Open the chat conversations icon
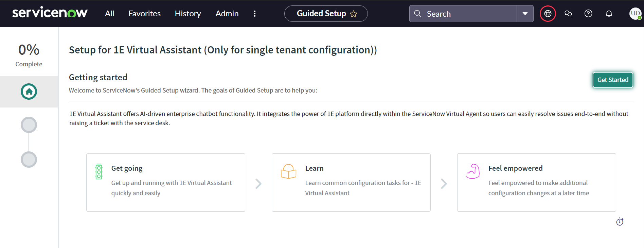Viewport: 644px width, 248px height. (568, 14)
